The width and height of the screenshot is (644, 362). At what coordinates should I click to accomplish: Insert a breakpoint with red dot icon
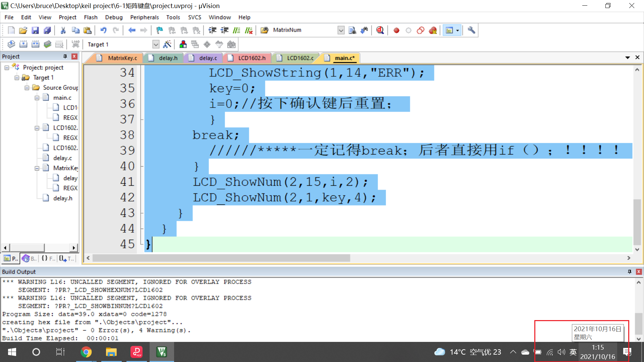pos(396,30)
